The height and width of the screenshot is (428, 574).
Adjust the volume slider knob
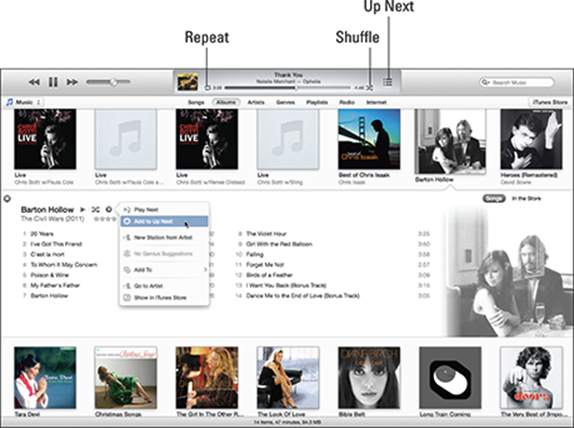(114, 82)
